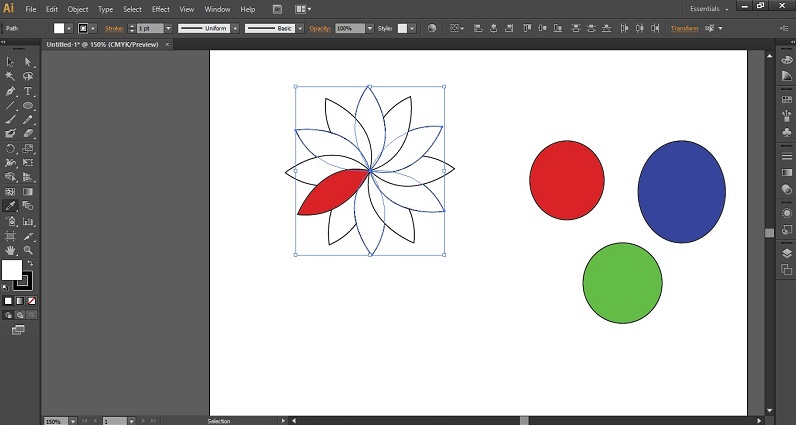Screen dimensions: 796x425
Task: Open the Object menu
Action: 78,9
